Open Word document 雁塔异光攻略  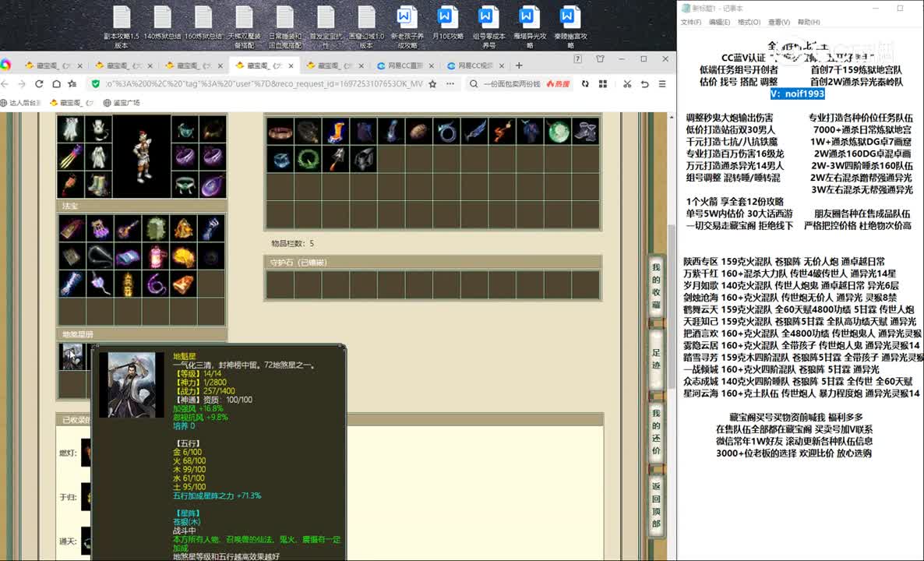[x=529, y=26]
